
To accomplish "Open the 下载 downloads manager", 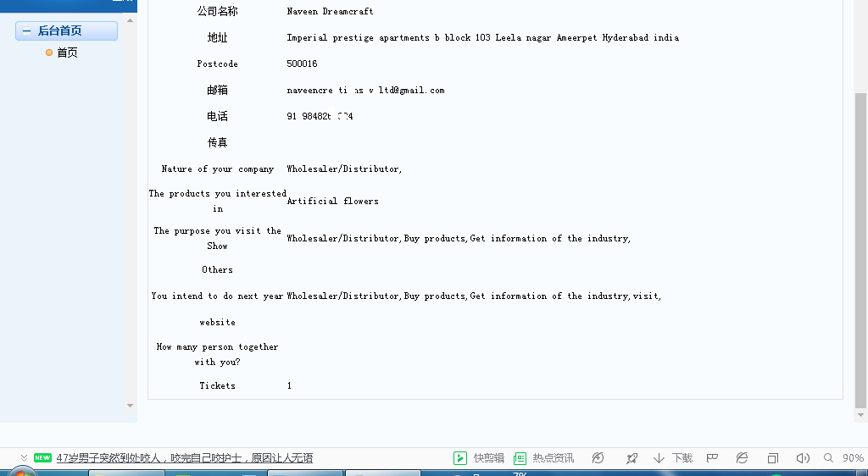I will coord(673,457).
